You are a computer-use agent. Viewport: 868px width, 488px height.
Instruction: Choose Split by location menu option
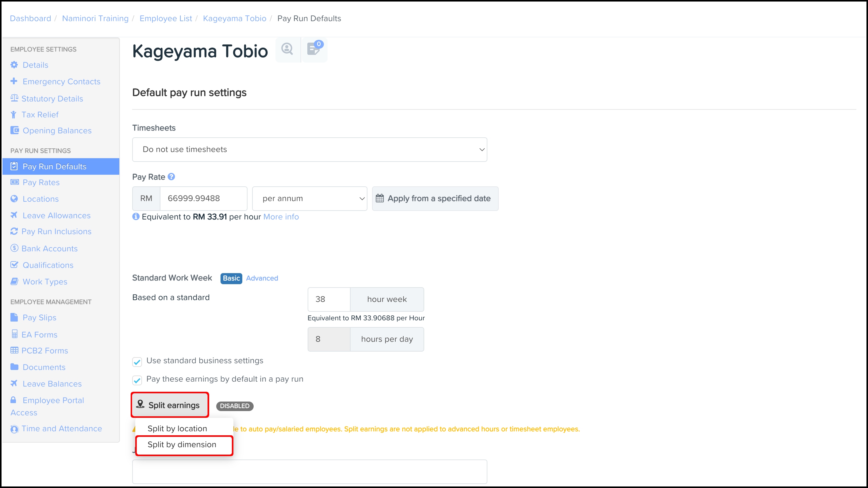coord(177,429)
